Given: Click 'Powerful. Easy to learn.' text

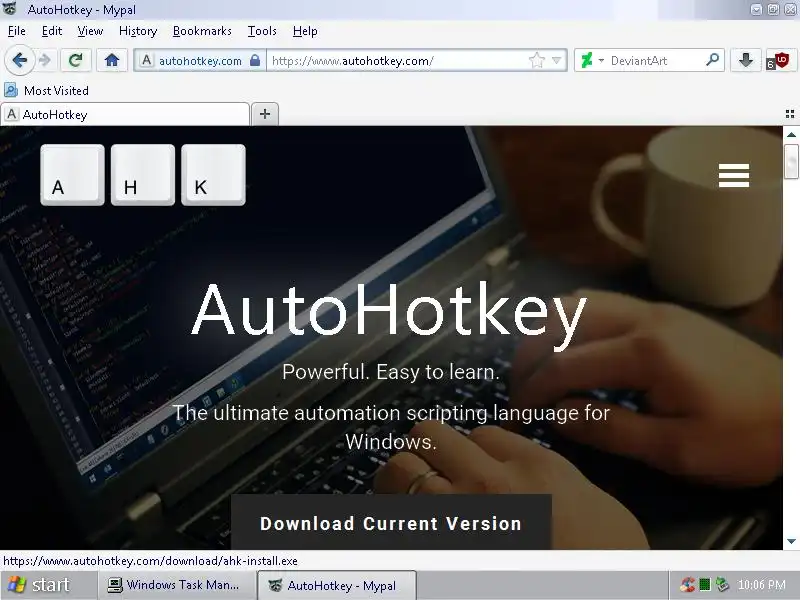Looking at the screenshot, I should pyautogui.click(x=391, y=372).
